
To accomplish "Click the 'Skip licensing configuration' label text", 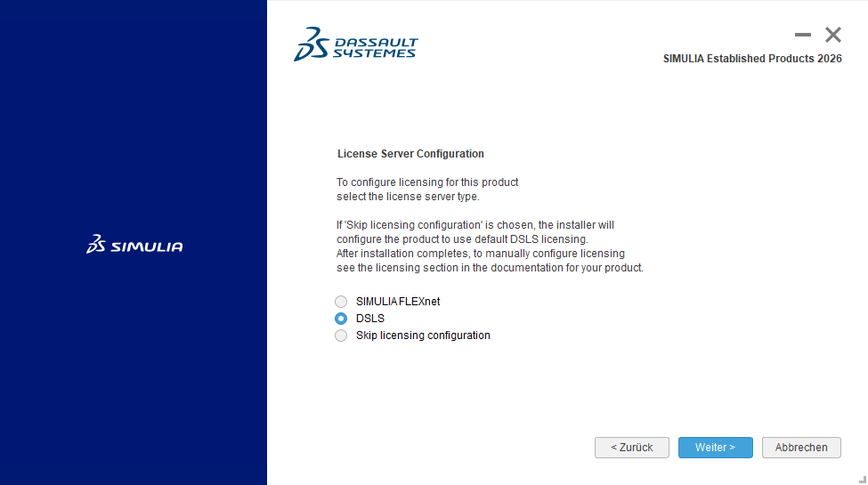I will 423,335.
